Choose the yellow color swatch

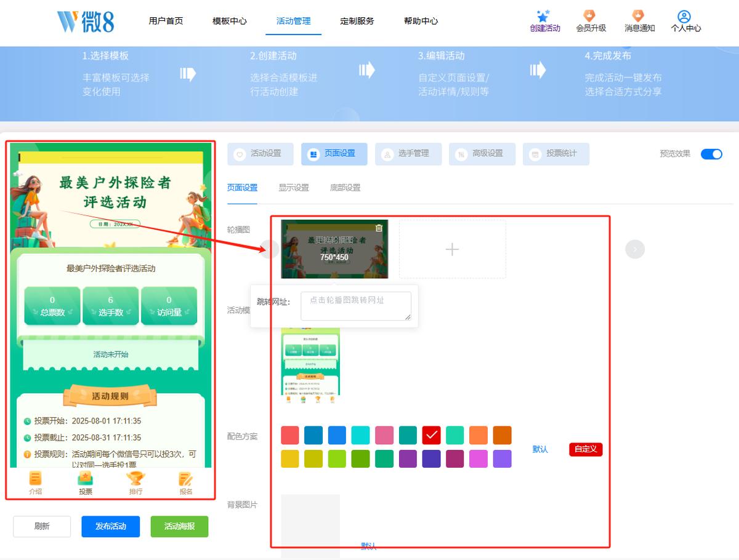290,459
